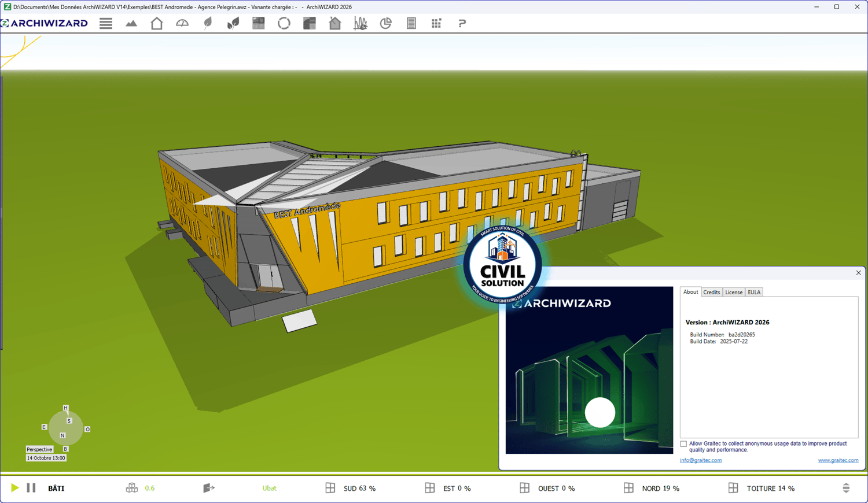868x503 pixels.
Task: Click the ArchiWIZARD splash image in About dialog
Action: click(589, 370)
